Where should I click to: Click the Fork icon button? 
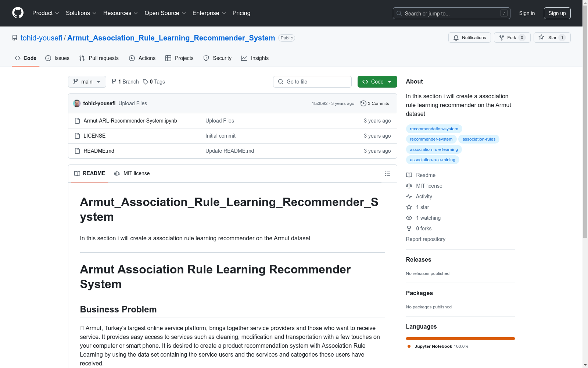(502, 38)
